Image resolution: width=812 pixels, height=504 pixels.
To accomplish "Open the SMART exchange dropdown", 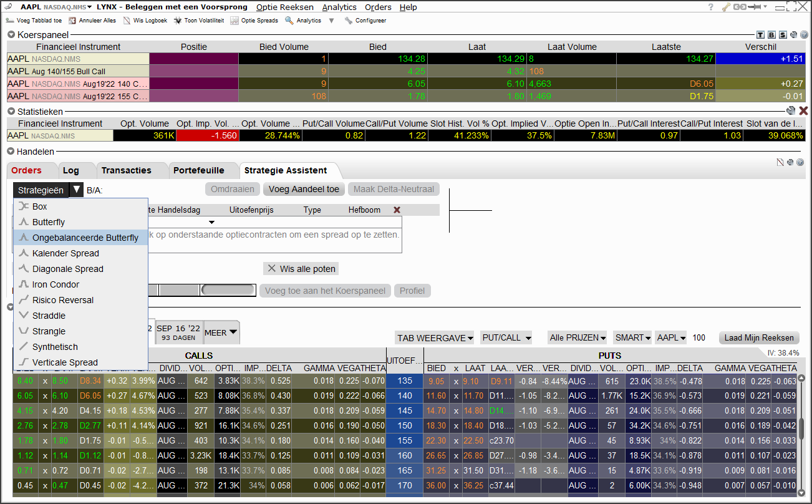I will click(633, 337).
